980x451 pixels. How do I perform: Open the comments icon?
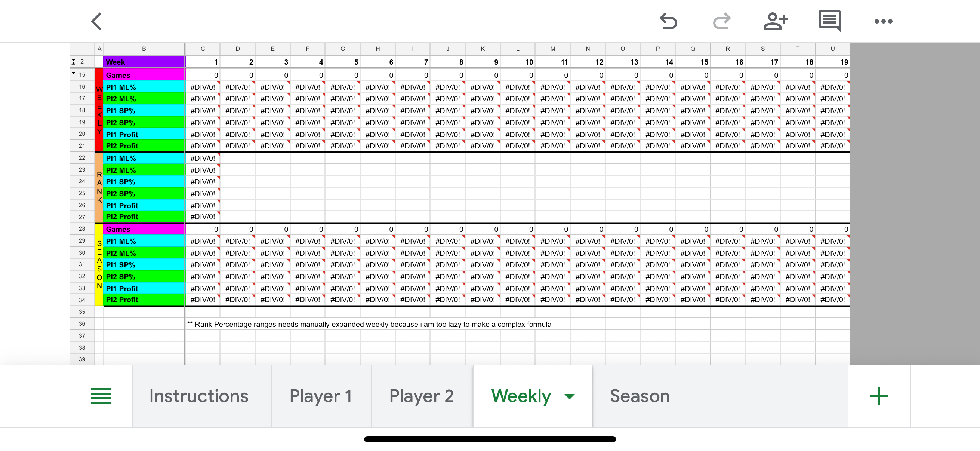pyautogui.click(x=830, y=21)
